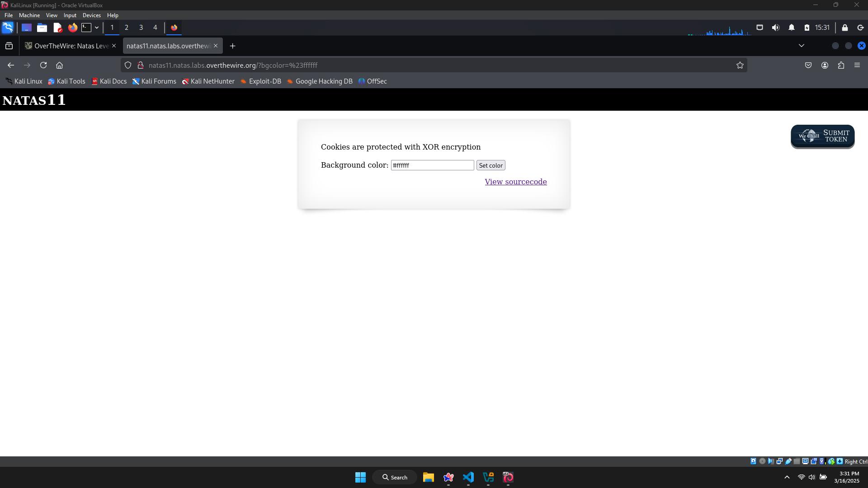Open Kali notifications bell icon
Image resolution: width=868 pixels, height=488 pixels.
(792, 28)
